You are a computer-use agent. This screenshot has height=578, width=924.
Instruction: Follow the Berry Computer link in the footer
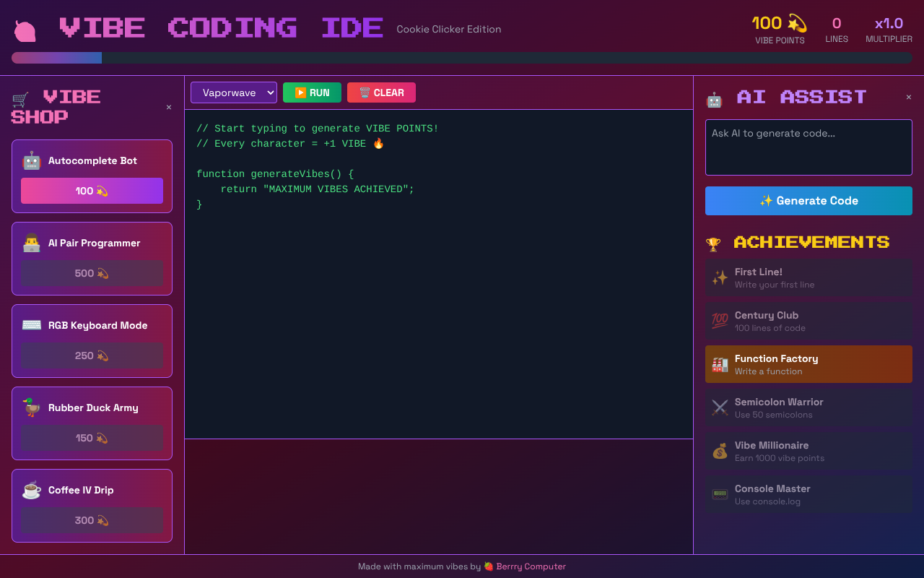tap(531, 566)
